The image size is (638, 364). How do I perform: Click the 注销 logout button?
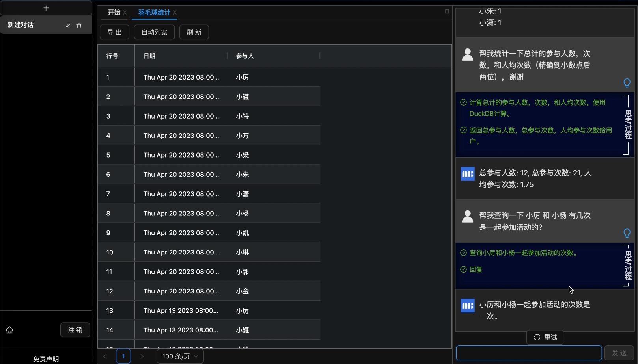(x=75, y=330)
